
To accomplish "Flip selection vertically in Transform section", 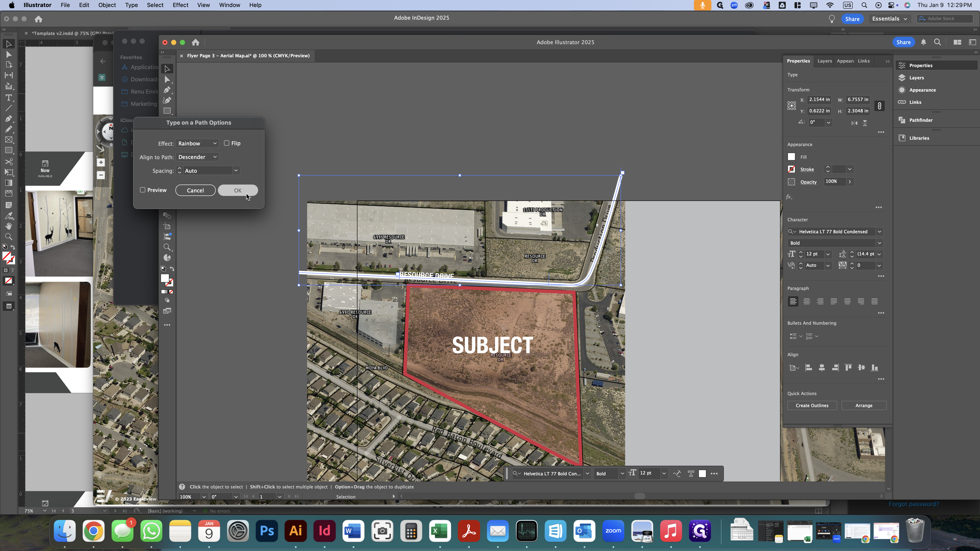I will 865,123.
